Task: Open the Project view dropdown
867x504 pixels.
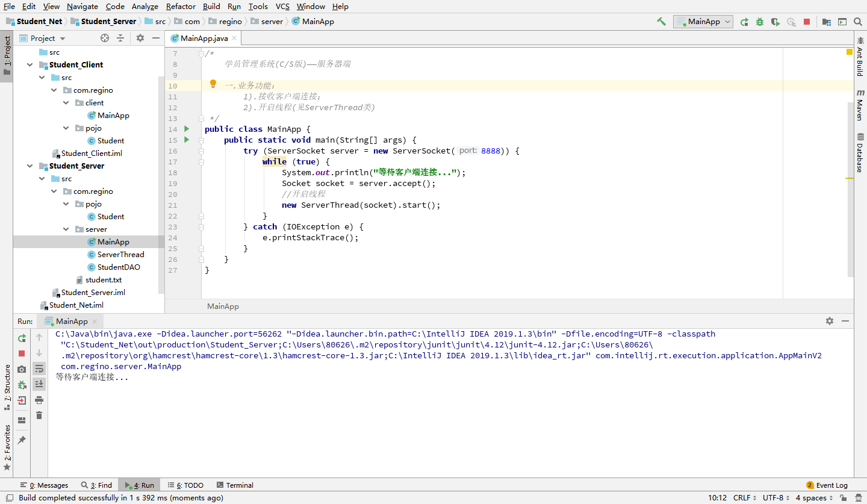Action: tap(43, 38)
